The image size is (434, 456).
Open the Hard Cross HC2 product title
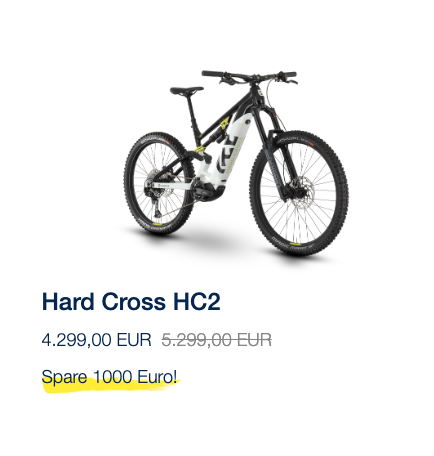(x=131, y=302)
